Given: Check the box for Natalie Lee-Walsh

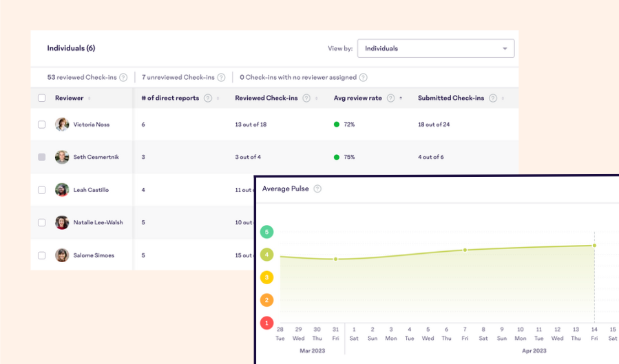Looking at the screenshot, I should (42, 222).
